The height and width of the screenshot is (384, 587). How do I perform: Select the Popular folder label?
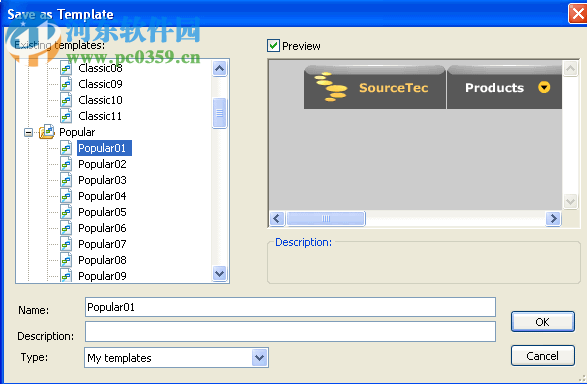click(77, 132)
